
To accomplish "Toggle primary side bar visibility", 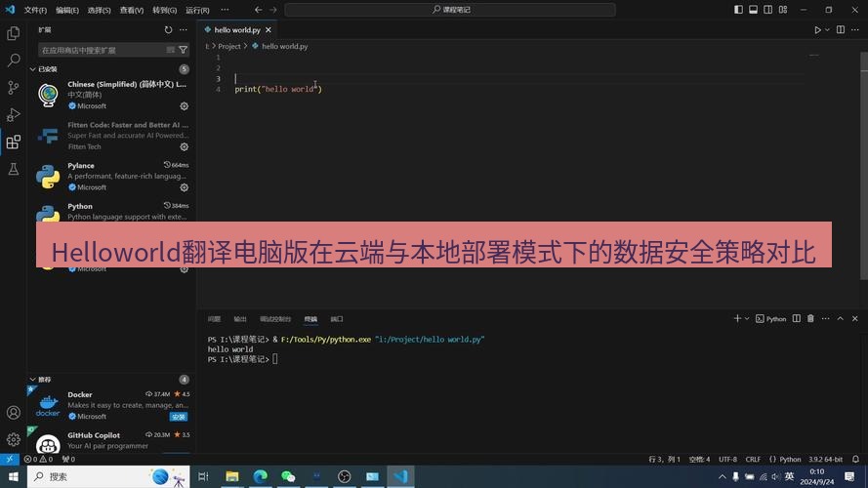I will 738,10.
